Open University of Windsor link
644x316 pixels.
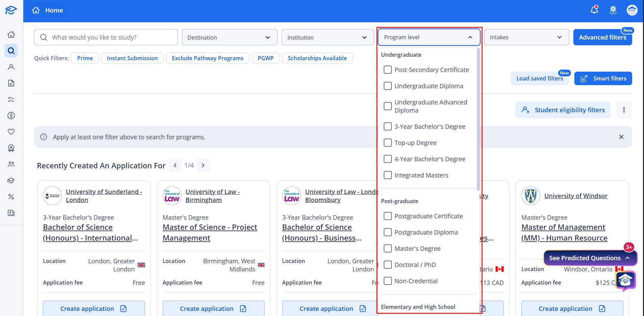click(576, 196)
